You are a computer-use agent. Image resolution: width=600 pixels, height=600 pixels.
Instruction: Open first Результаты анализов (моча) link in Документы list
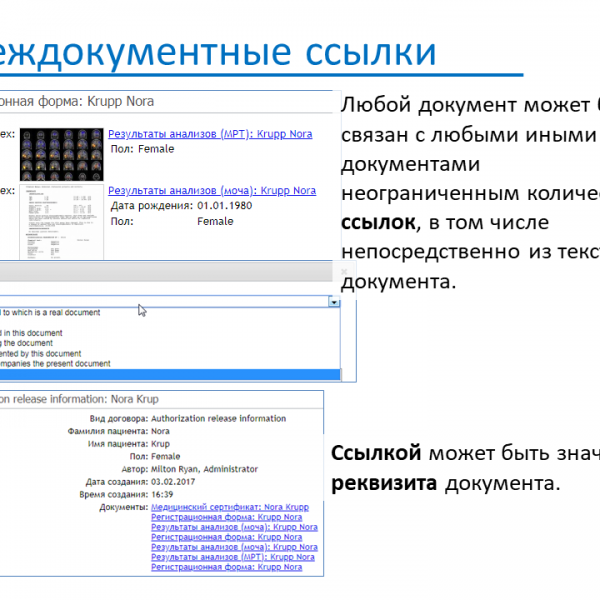(x=227, y=527)
